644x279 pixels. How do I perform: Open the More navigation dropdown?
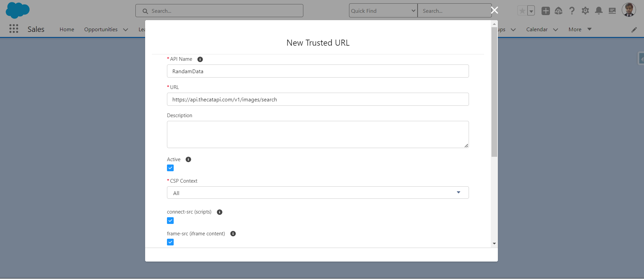point(580,30)
